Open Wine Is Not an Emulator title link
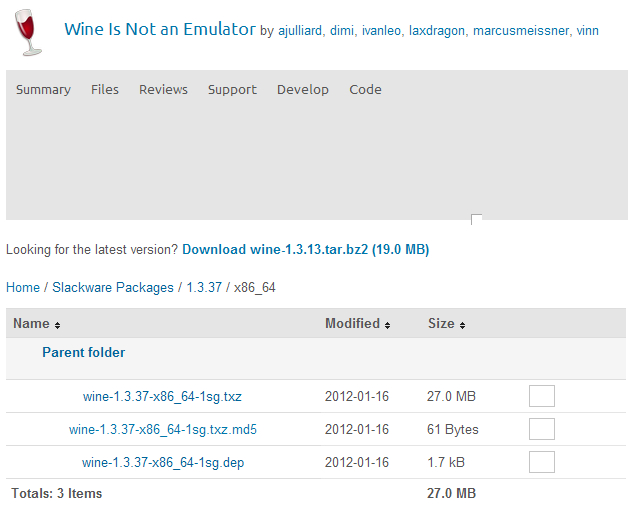Viewport: 628px width, 514px height. (160, 29)
